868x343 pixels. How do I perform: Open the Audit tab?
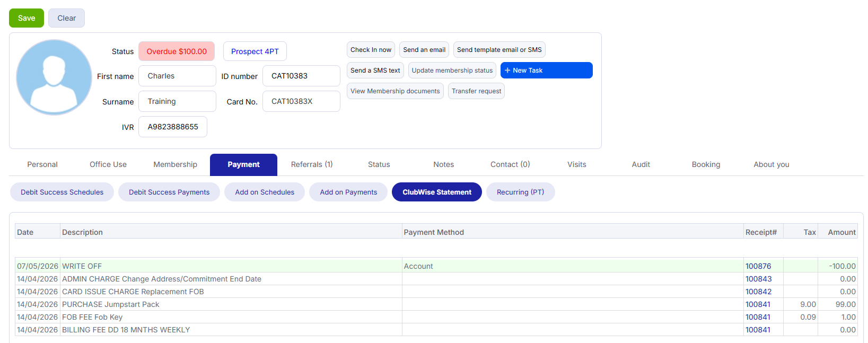[x=641, y=164]
